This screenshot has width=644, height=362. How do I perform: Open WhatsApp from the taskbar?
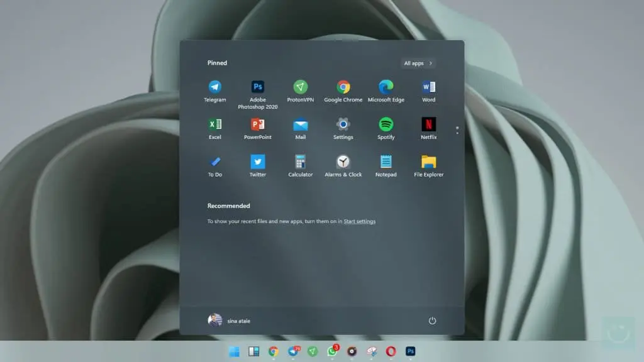point(331,352)
